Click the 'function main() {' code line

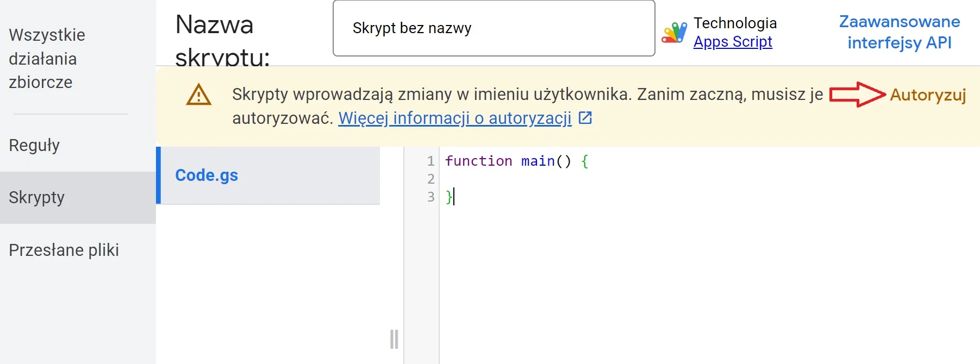[x=516, y=161]
